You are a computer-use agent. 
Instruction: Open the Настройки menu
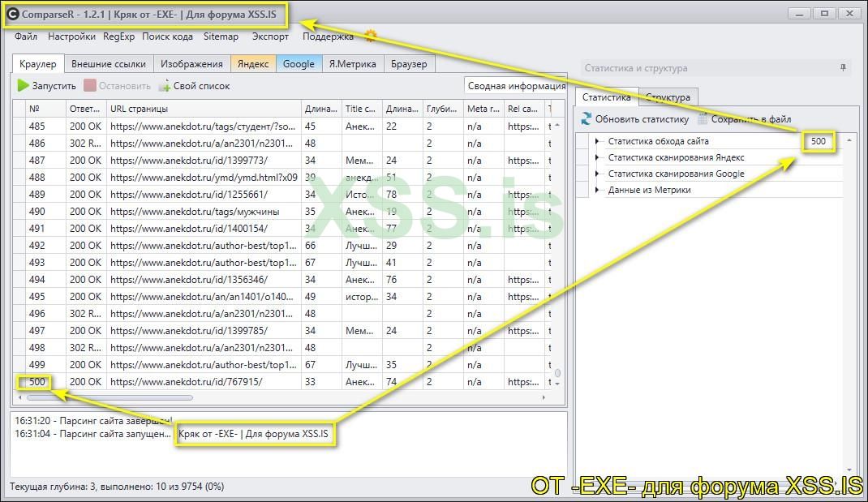(71, 36)
